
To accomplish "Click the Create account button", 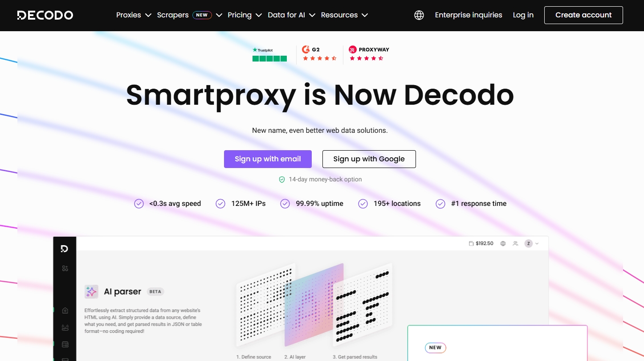I will (x=583, y=15).
